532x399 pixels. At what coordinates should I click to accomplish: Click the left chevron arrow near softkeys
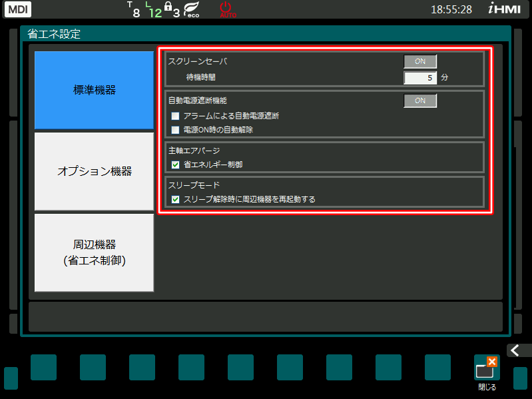coord(516,350)
